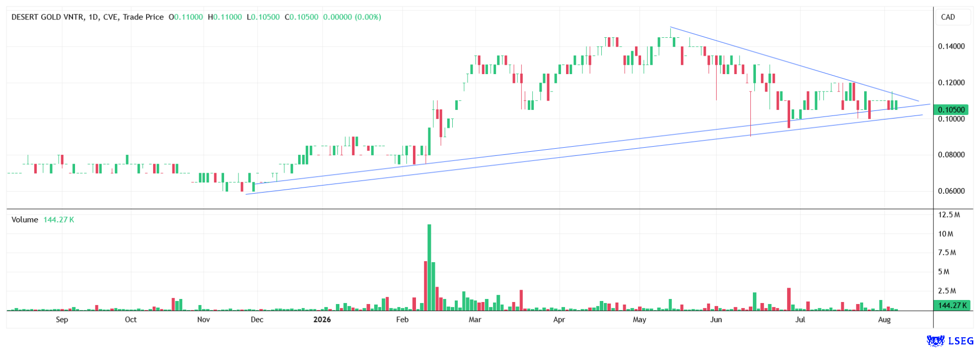
Task: Click the 2.5 M volume axis label
Action: [947, 291]
